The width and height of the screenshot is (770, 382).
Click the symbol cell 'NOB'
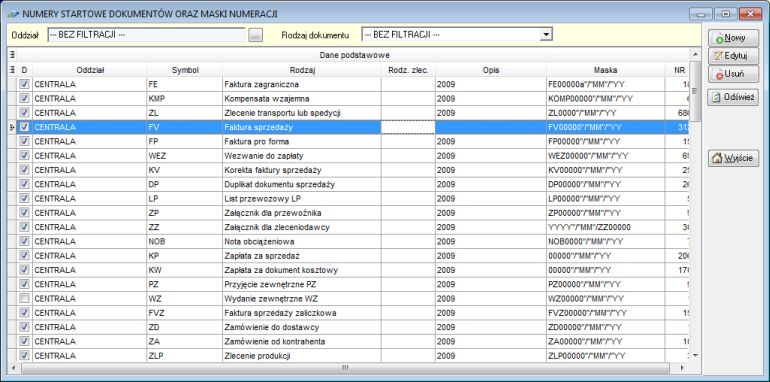[185, 241]
